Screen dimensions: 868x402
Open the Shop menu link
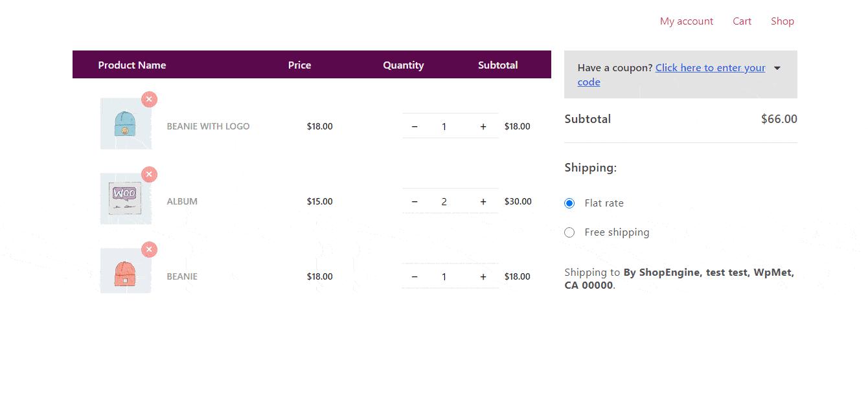[782, 21]
